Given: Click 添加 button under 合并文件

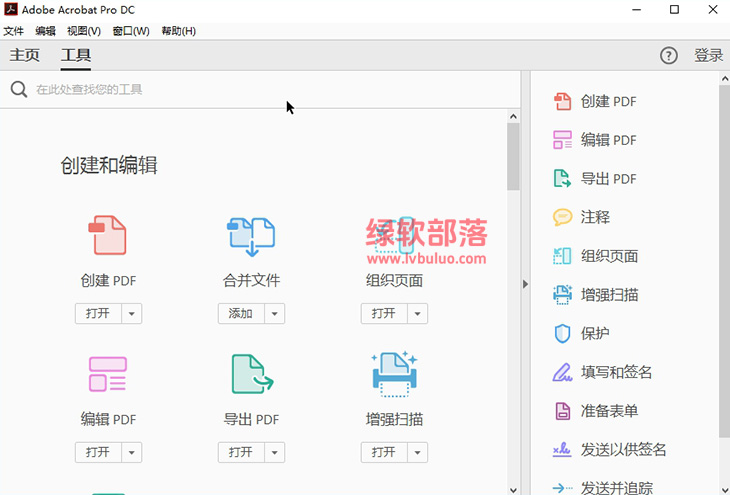Looking at the screenshot, I should pyautogui.click(x=241, y=313).
